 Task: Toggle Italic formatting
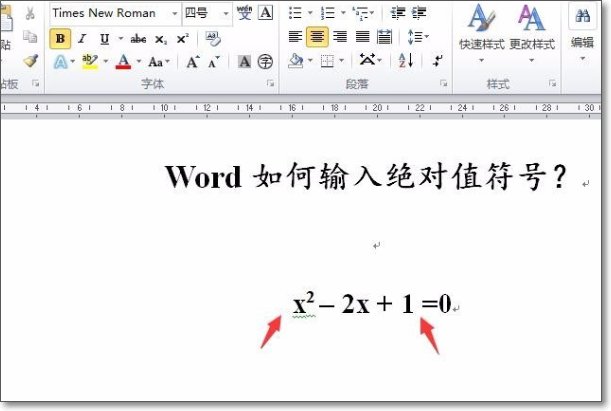[x=82, y=39]
